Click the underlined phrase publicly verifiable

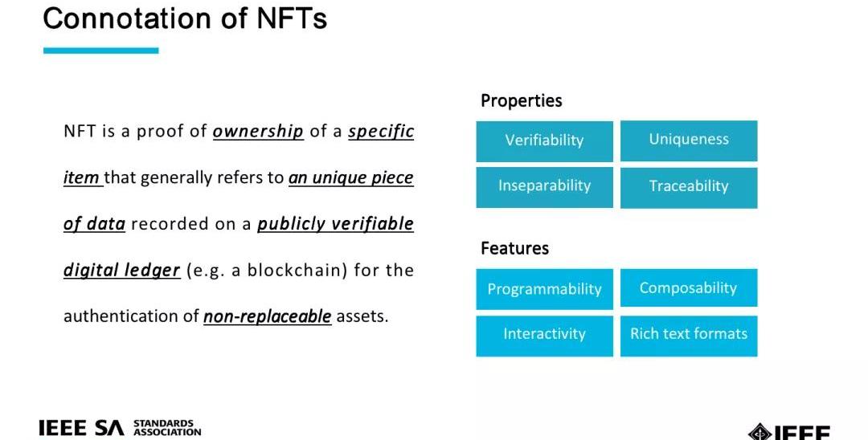[335, 224]
